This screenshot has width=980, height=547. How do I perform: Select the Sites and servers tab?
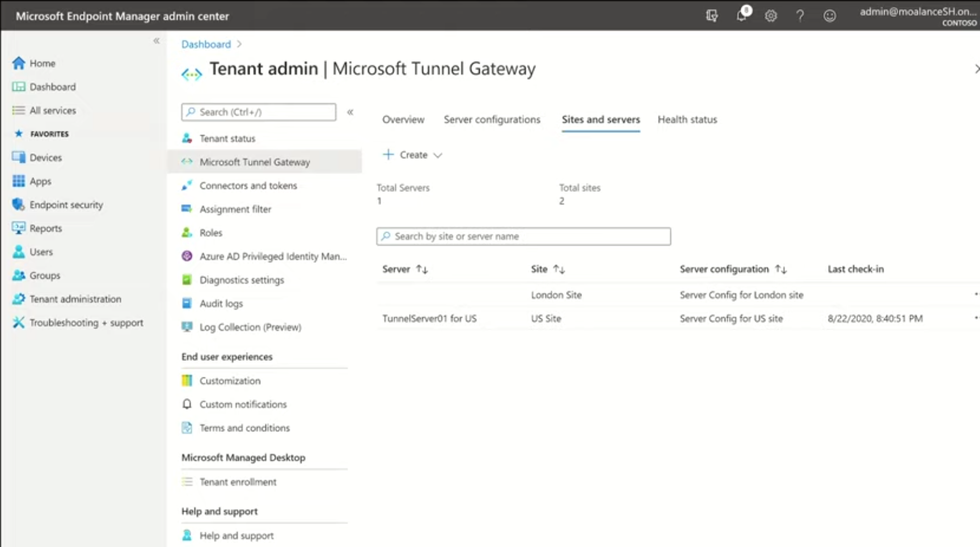(x=601, y=119)
